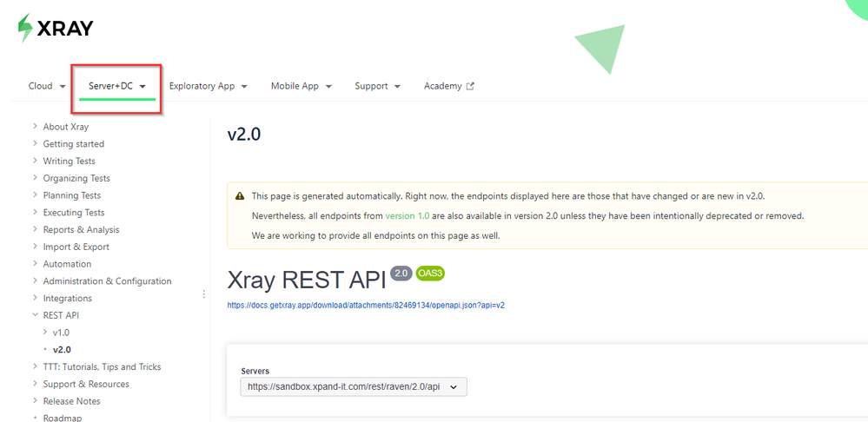The image size is (868, 422).
Task: Expand the About Xray tree arrow
Action: [35, 127]
